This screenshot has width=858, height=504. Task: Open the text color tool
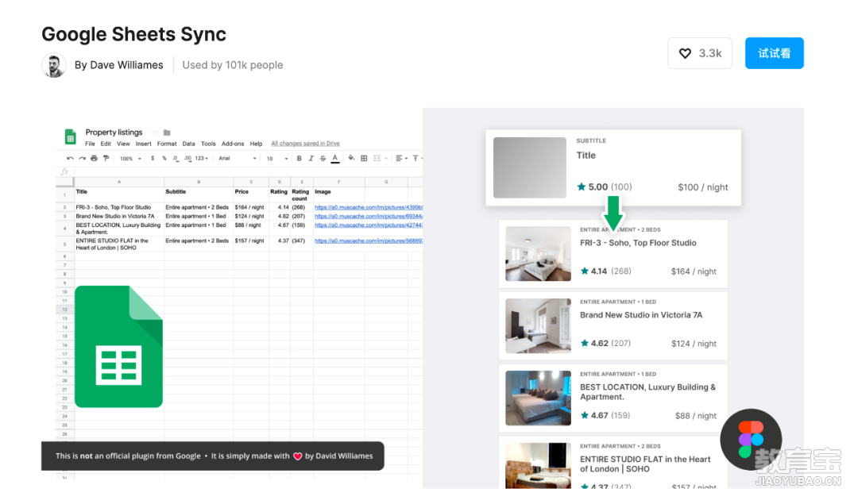point(335,159)
